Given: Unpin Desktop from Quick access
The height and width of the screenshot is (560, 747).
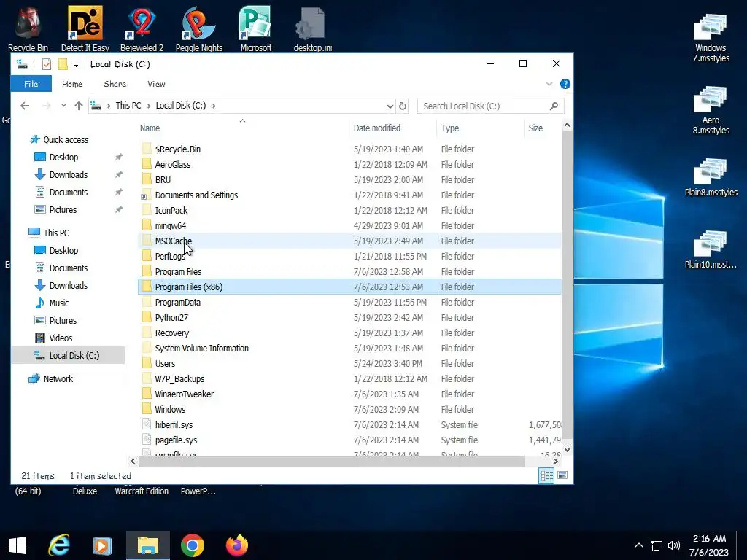Looking at the screenshot, I should tap(119, 157).
